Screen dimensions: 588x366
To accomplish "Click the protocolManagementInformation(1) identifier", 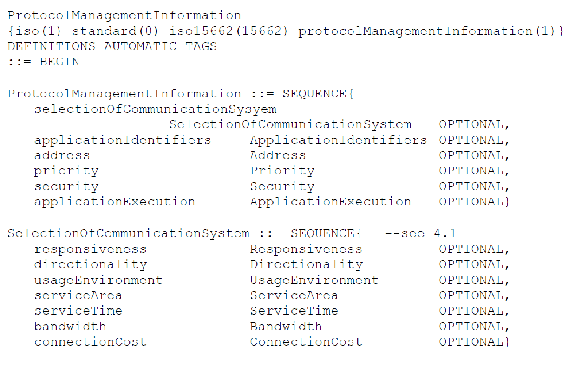I will click(x=427, y=31).
